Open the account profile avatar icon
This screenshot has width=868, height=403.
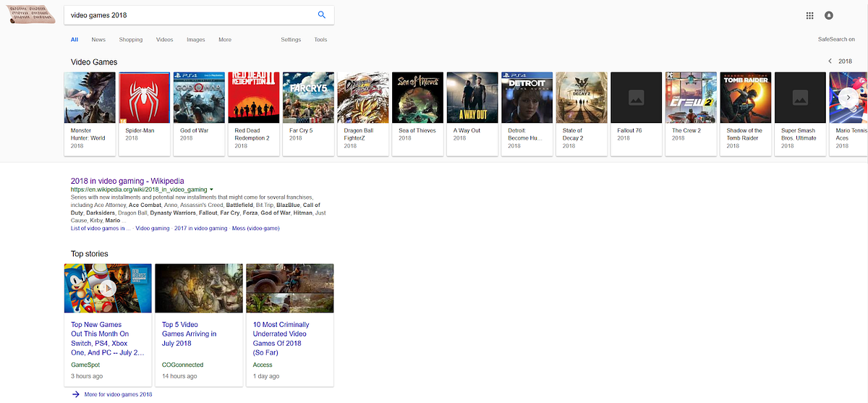828,15
